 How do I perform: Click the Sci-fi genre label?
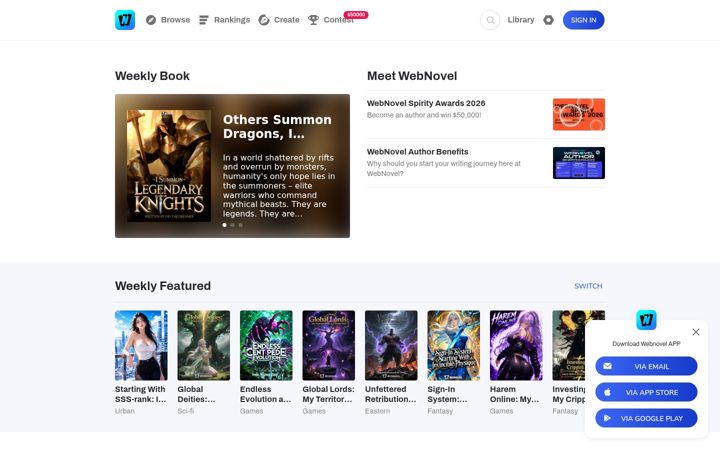[x=186, y=411]
